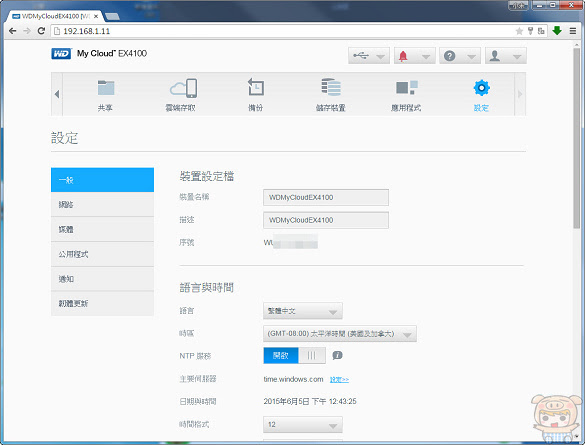Click the 裝置設定檔 section heading

point(206,176)
